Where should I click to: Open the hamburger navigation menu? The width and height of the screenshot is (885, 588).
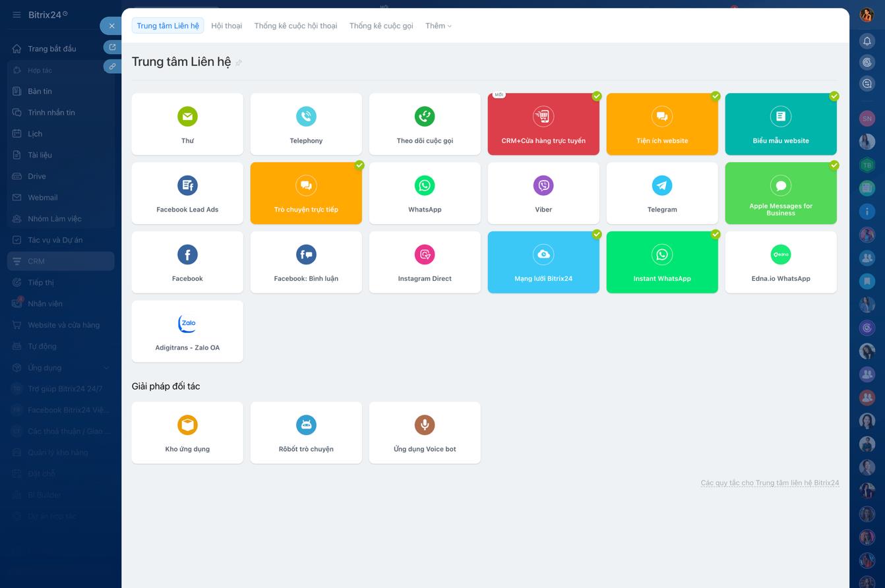16,15
